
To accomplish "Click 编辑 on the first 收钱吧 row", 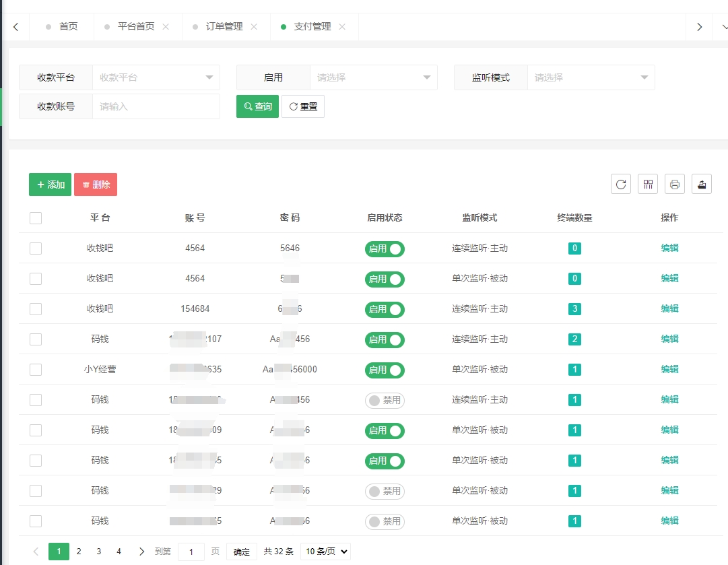I will coord(669,248).
